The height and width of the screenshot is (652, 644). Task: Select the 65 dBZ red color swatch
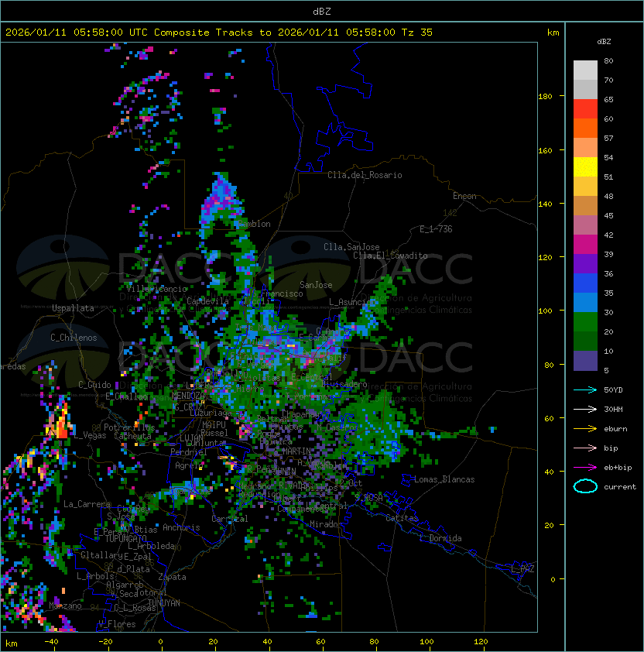coord(585,108)
